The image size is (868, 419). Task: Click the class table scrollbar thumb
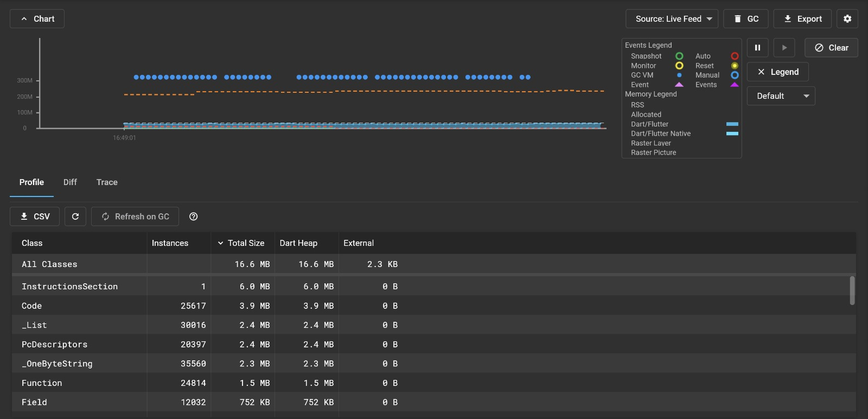point(852,290)
